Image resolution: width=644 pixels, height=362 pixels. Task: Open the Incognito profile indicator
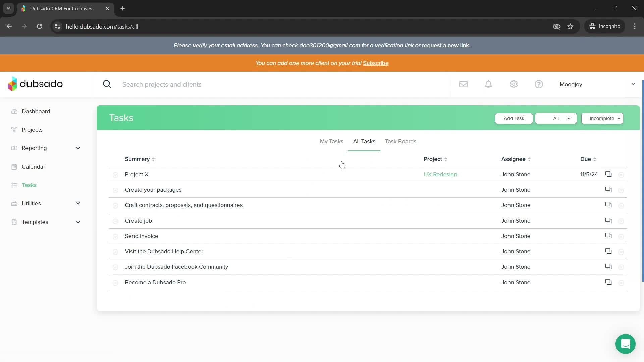605,26
